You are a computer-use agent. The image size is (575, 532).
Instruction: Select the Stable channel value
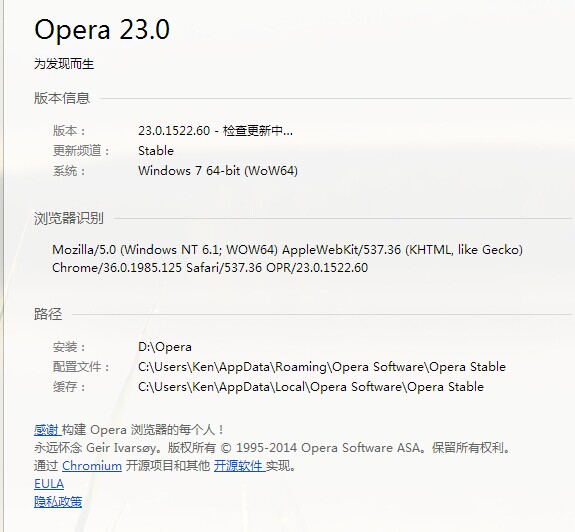point(156,151)
